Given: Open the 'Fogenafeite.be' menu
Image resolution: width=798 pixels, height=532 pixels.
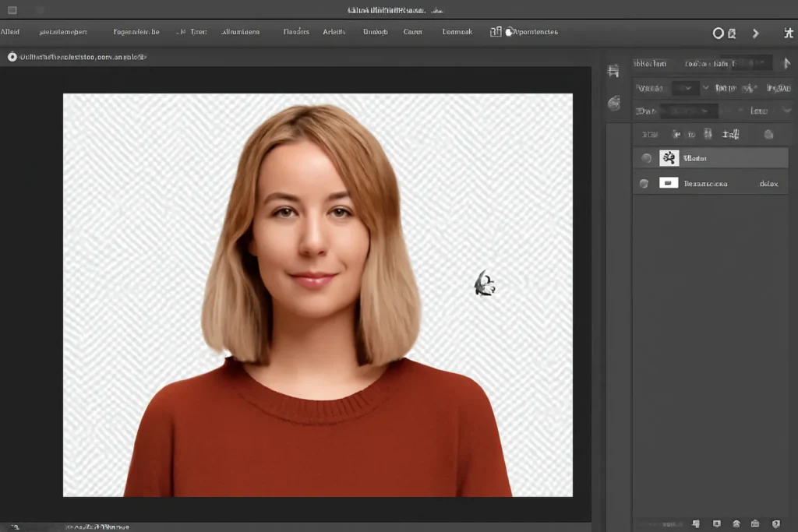Looking at the screenshot, I should pyautogui.click(x=136, y=31).
